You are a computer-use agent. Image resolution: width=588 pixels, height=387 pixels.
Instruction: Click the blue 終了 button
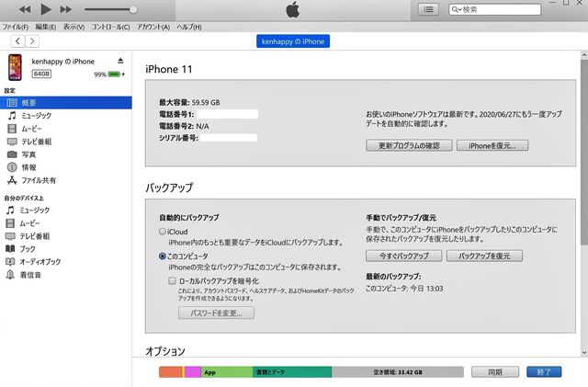tap(544, 372)
